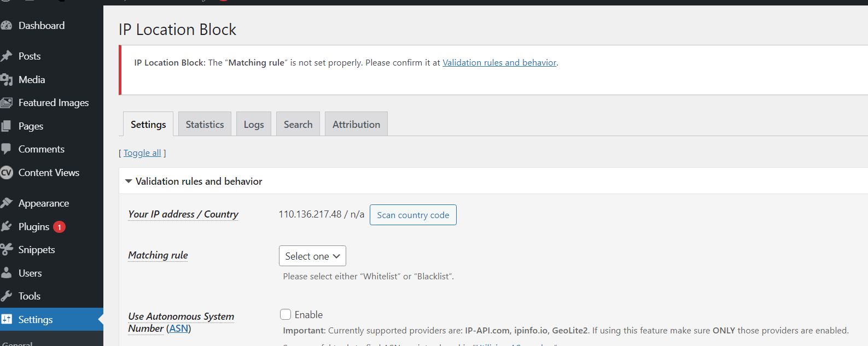The width and height of the screenshot is (868, 346).
Task: Open the Pages menu label
Action: [31, 126]
